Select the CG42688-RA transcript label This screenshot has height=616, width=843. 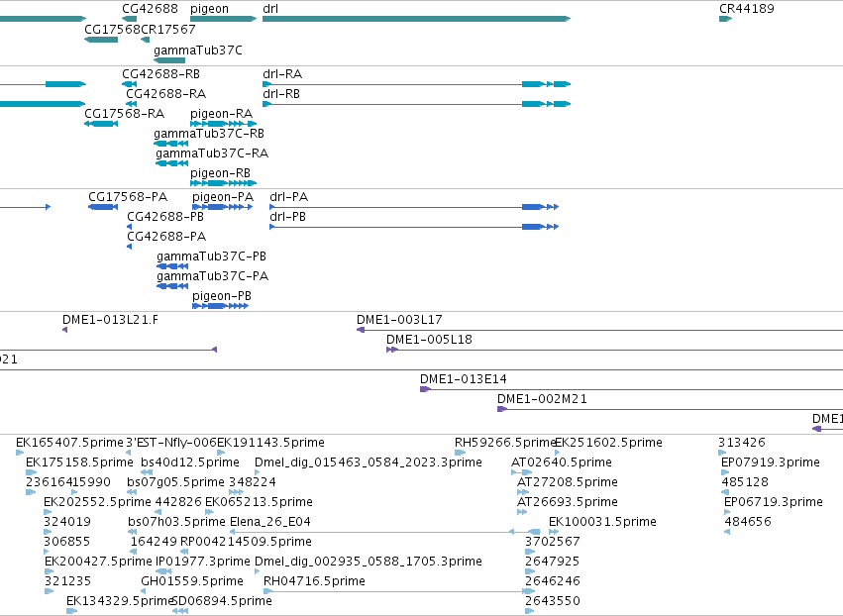click(166, 94)
